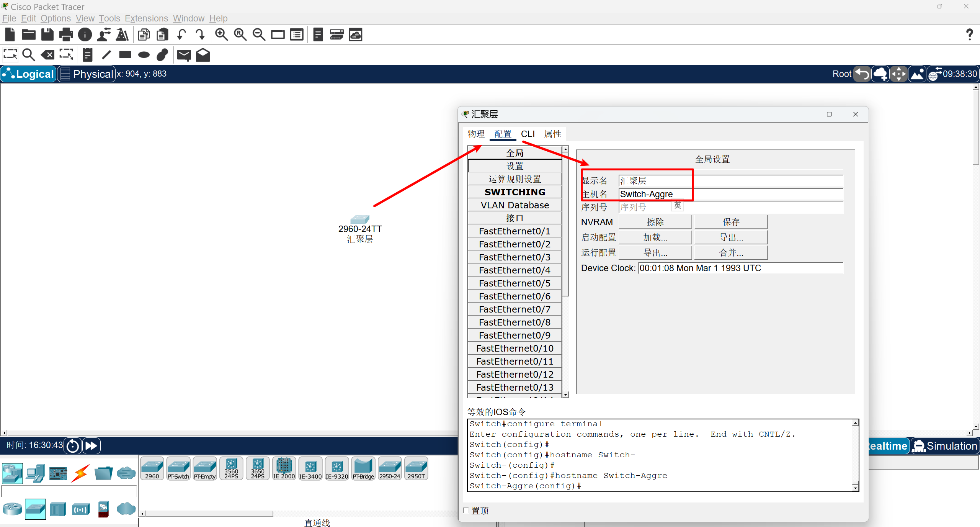This screenshot has width=980, height=527.
Task: Select the Inspect magnifier tool
Action: pos(29,55)
